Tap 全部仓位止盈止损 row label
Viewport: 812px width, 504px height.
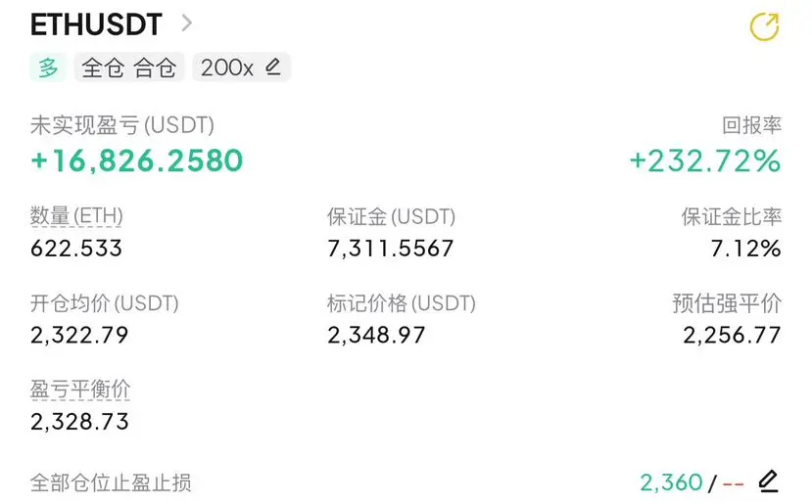coord(111,482)
